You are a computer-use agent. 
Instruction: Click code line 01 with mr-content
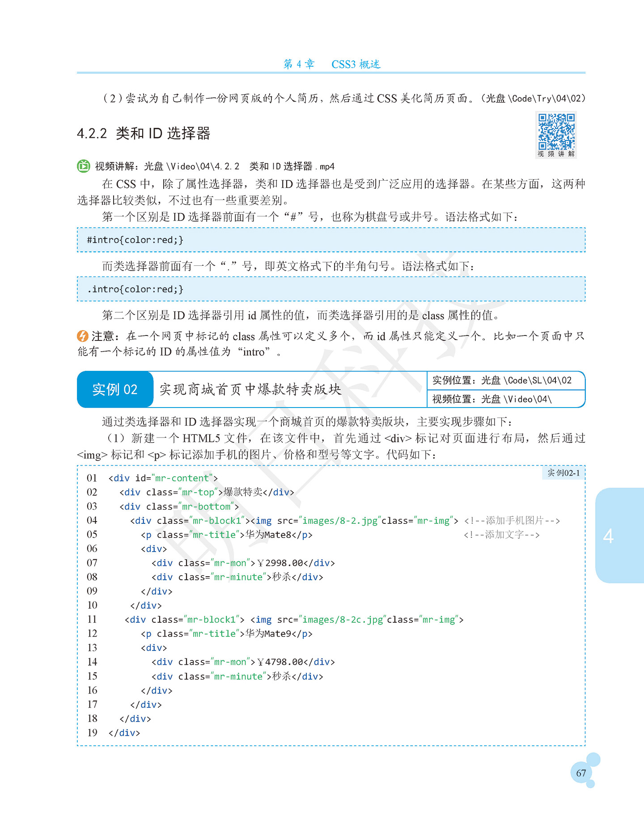pyautogui.click(x=163, y=478)
